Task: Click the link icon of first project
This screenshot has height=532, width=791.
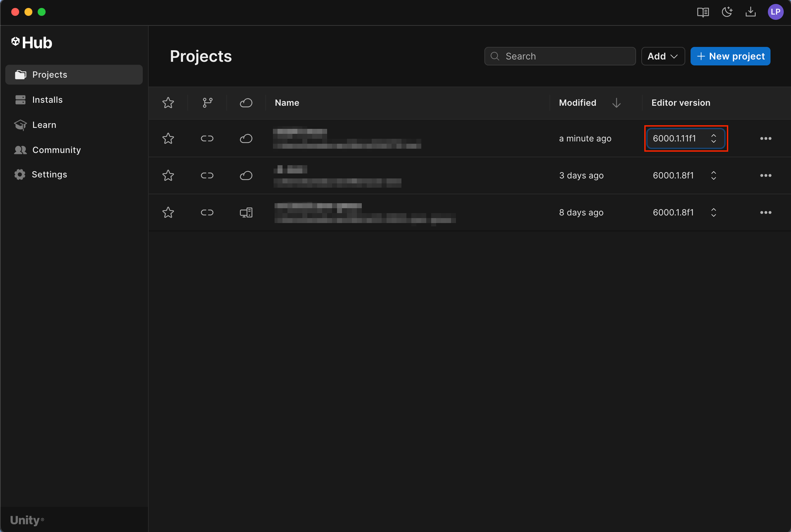Action: [207, 138]
